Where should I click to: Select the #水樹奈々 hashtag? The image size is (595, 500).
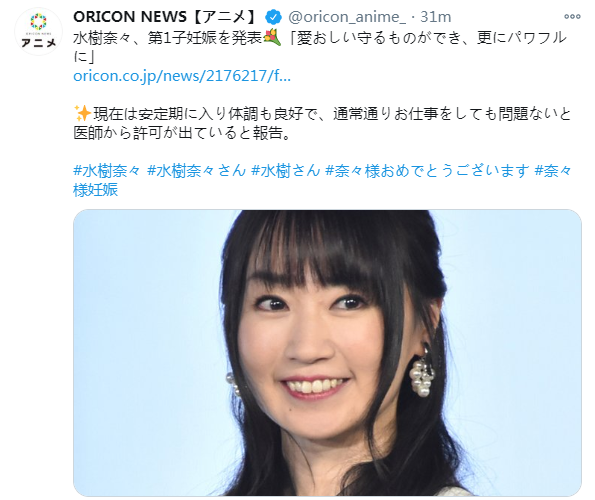[107, 171]
